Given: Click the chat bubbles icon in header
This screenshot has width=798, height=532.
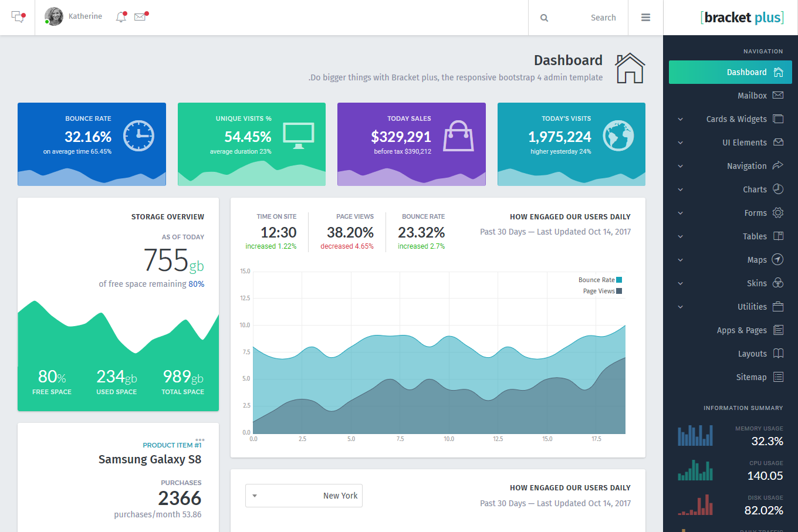Looking at the screenshot, I should (18, 17).
